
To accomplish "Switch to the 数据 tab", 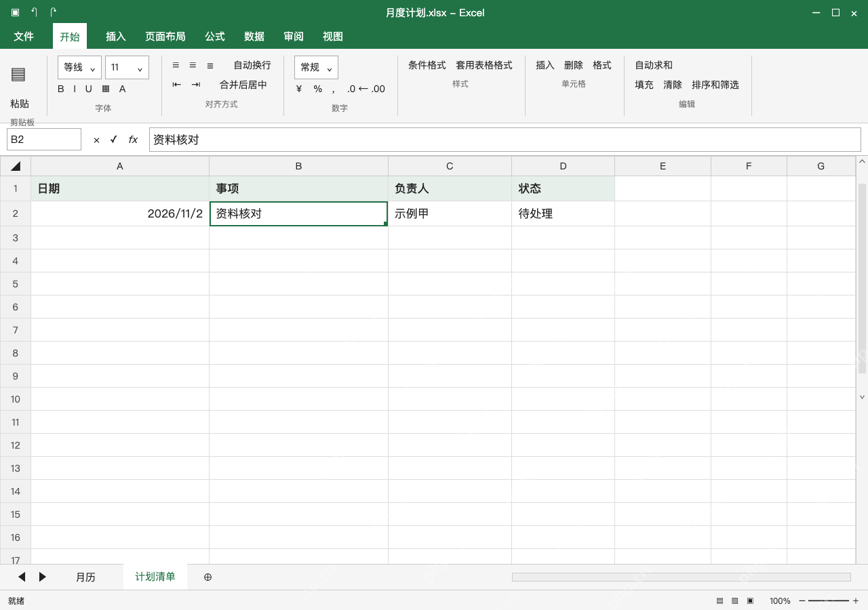I will pos(254,36).
